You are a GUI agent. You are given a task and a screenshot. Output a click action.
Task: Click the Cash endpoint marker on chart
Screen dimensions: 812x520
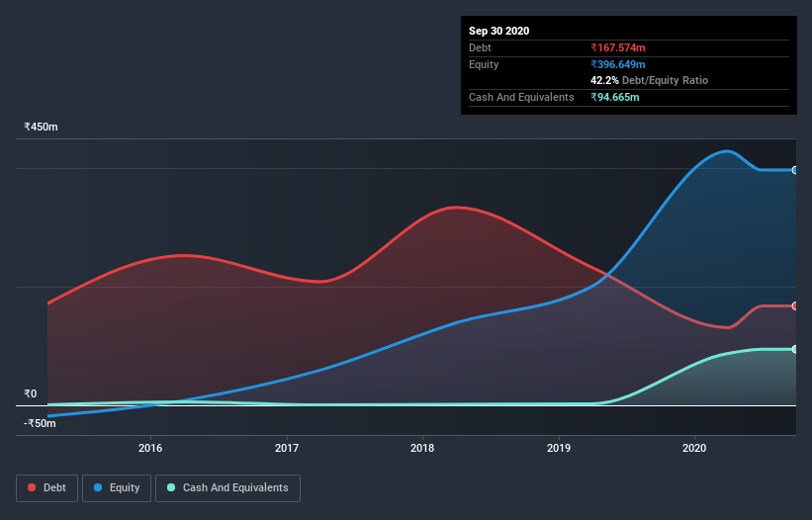795,350
